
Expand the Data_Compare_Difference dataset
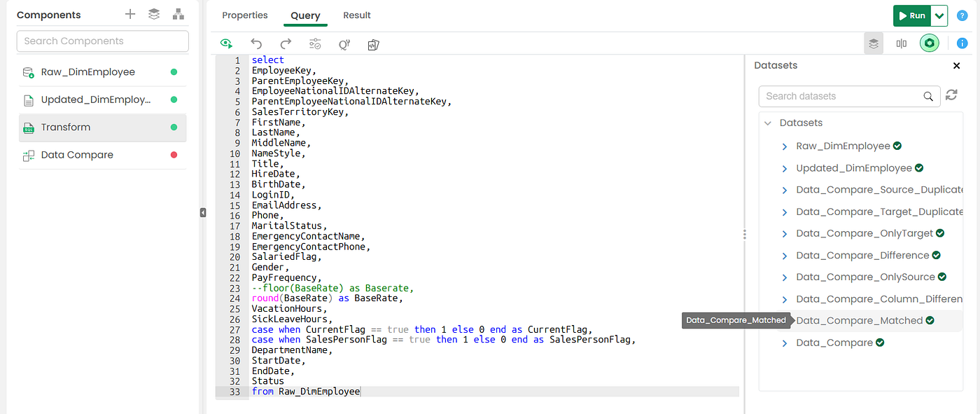point(785,256)
